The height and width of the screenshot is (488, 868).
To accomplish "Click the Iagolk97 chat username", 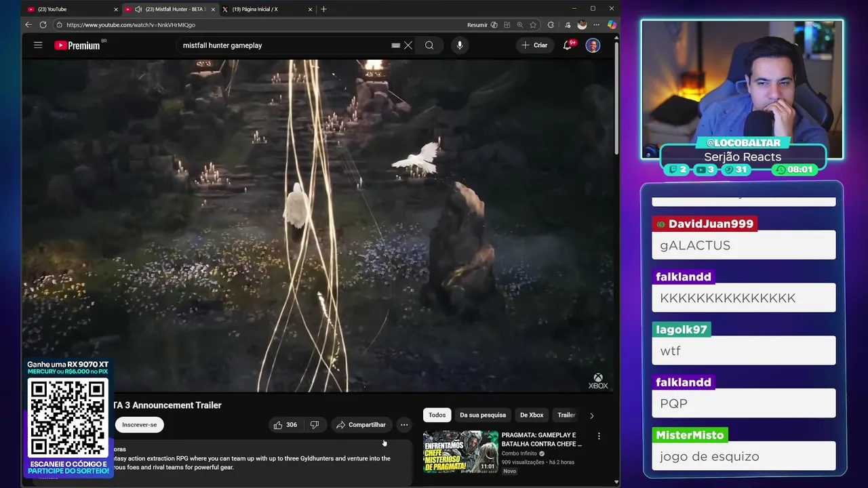I will pyautogui.click(x=682, y=329).
